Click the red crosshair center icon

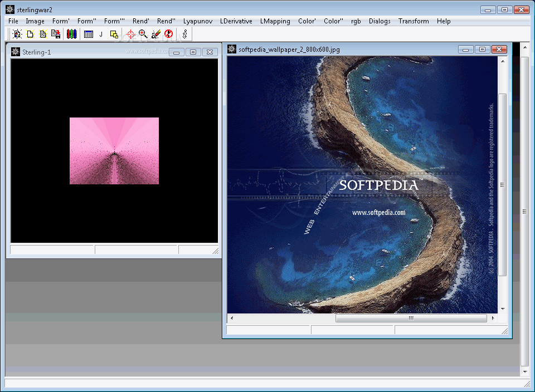pos(130,34)
